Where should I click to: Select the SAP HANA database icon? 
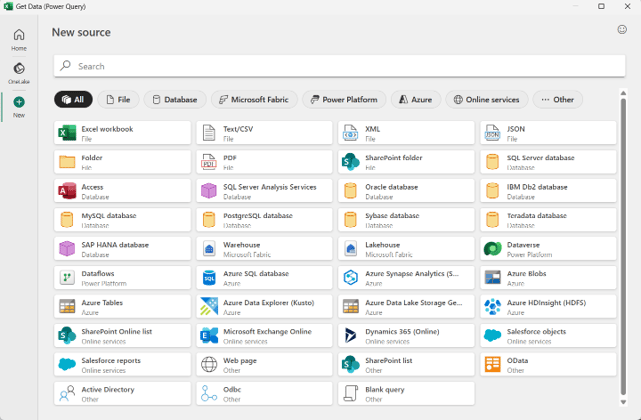point(67,249)
